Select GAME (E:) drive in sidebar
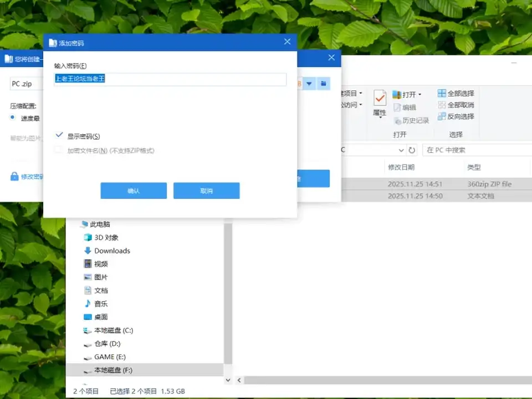 click(x=105, y=357)
